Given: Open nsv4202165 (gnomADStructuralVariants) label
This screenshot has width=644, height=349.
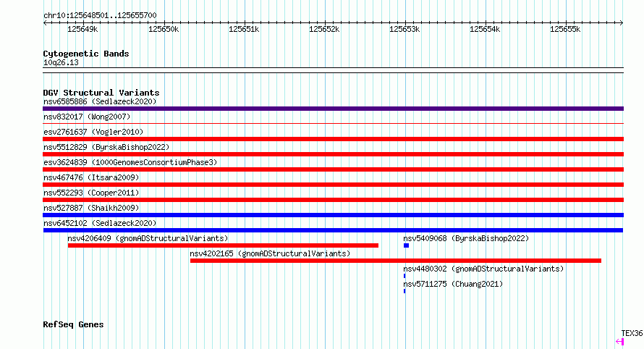Looking at the screenshot, I should [x=270, y=253].
